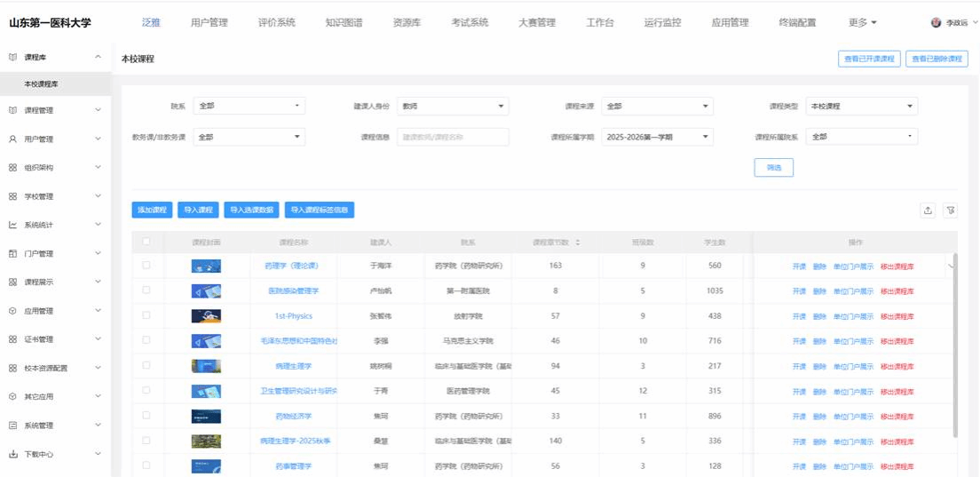
Task: Select the 药物经济学 row checkbox
Action: (146, 416)
